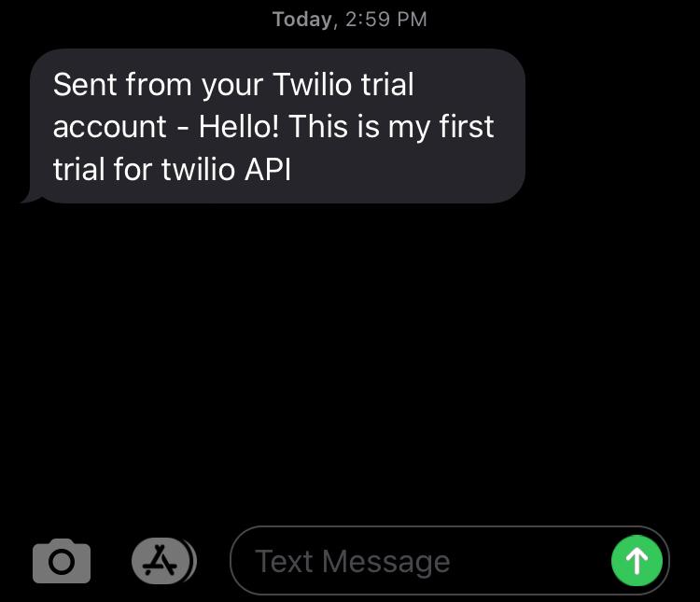The image size is (700, 602).
Task: Click the word 'Hello!' in the message
Action: tap(239, 126)
